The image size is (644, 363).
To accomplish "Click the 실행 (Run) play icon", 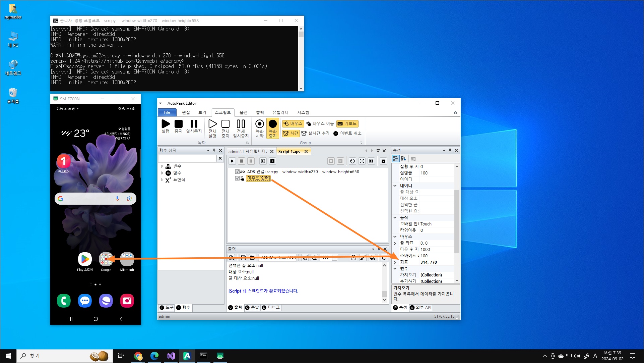I will point(166,124).
